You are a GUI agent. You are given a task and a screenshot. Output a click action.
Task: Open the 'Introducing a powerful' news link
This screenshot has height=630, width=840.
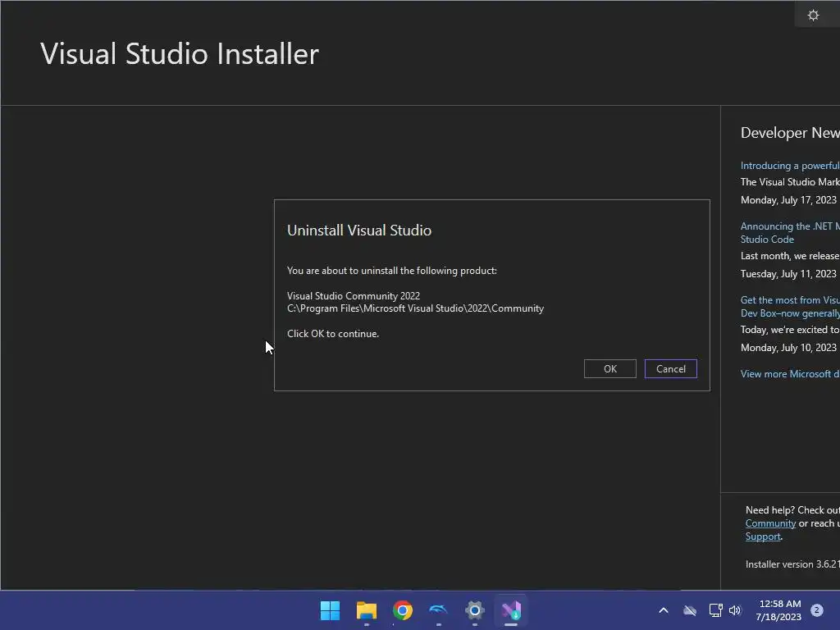790,166
